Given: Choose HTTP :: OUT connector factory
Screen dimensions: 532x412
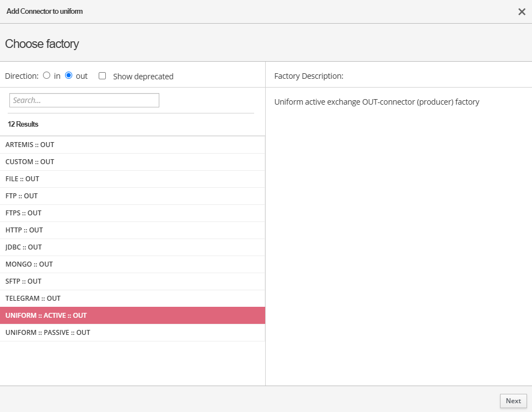Looking at the screenshot, I should [24, 230].
